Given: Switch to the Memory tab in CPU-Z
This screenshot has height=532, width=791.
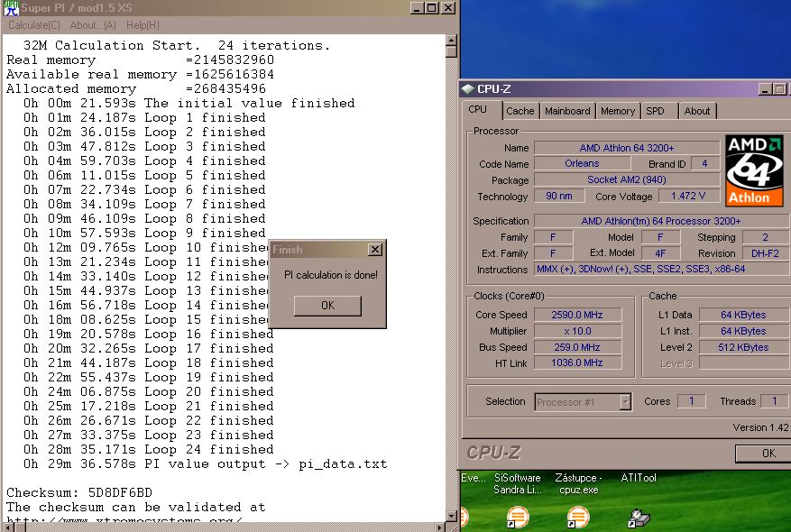Looking at the screenshot, I should (618, 111).
